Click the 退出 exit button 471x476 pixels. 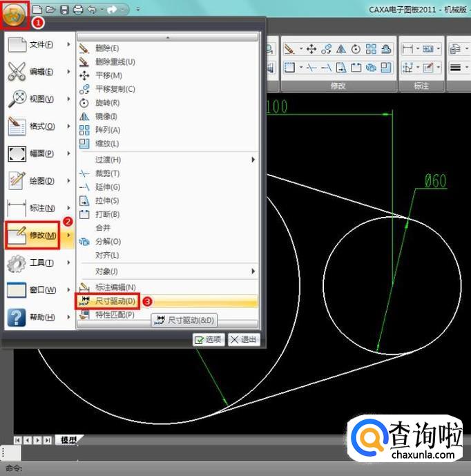point(243,339)
